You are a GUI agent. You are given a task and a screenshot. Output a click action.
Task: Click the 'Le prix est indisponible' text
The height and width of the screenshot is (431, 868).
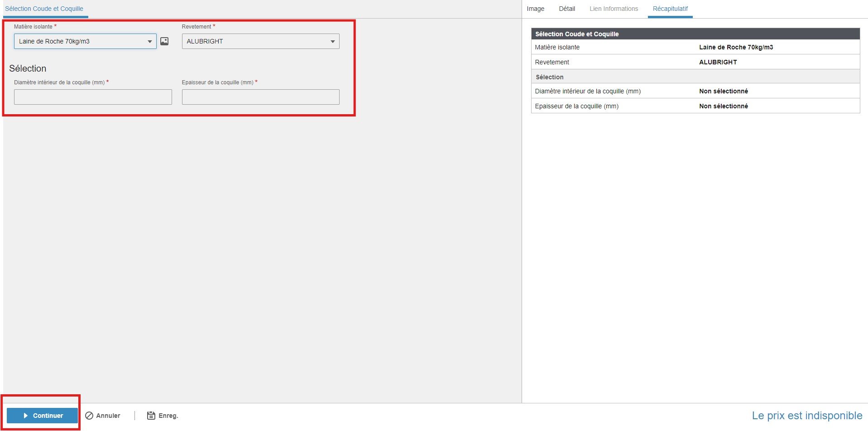806,415
